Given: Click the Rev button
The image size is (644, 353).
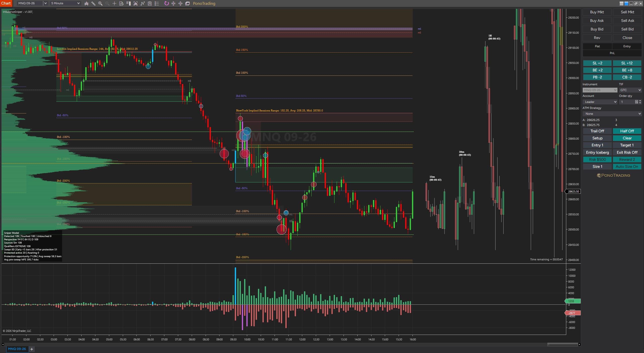Looking at the screenshot, I should click(x=597, y=38).
